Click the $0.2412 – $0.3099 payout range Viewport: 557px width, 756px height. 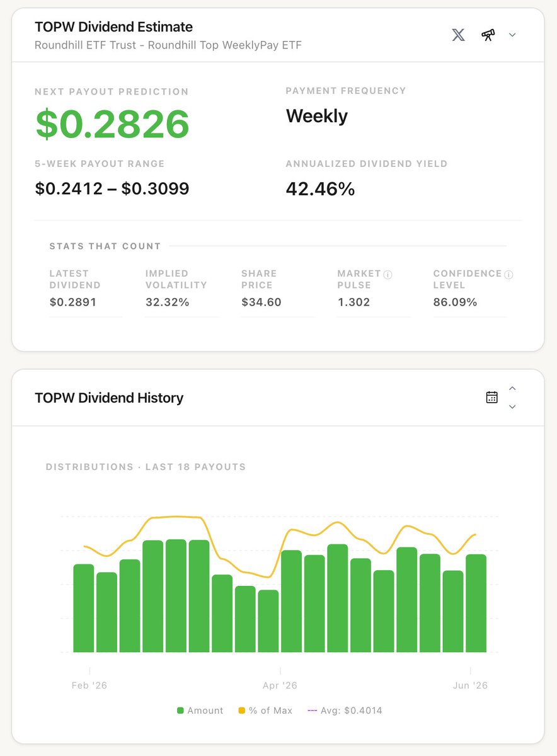(112, 188)
